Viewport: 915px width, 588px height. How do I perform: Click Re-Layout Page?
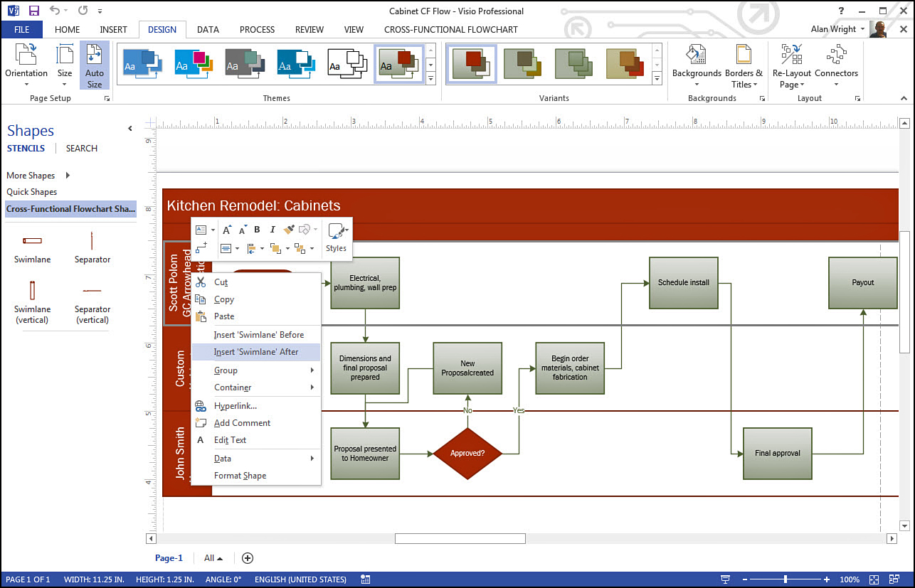pos(791,65)
